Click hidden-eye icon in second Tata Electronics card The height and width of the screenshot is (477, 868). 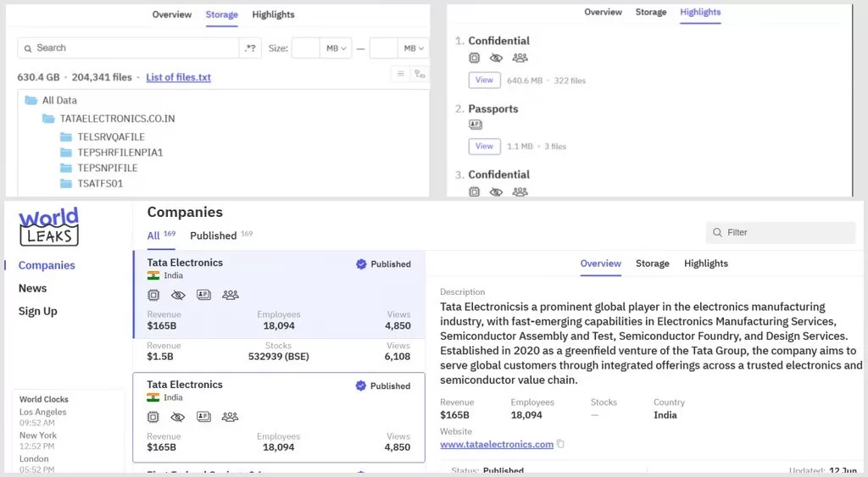[x=178, y=417]
